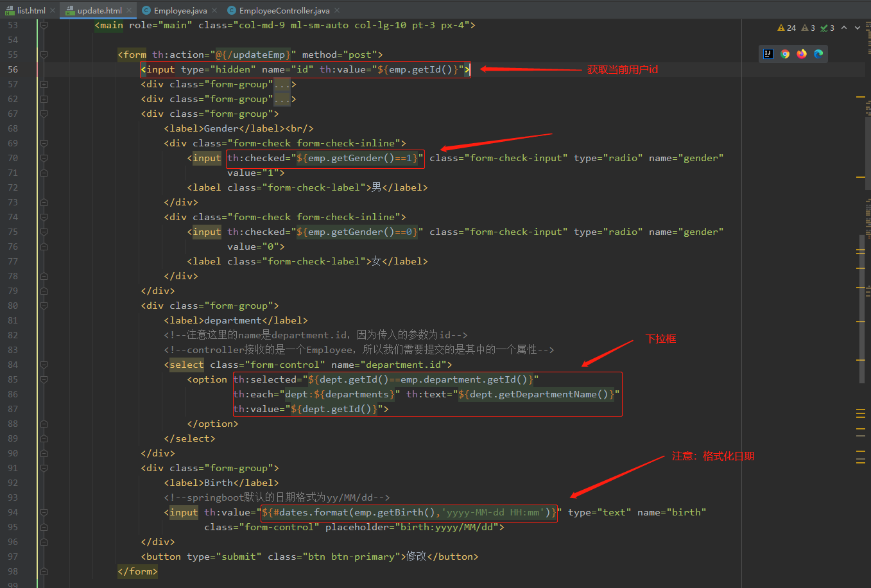Collapse the main tag fold on line 53

click(44, 25)
